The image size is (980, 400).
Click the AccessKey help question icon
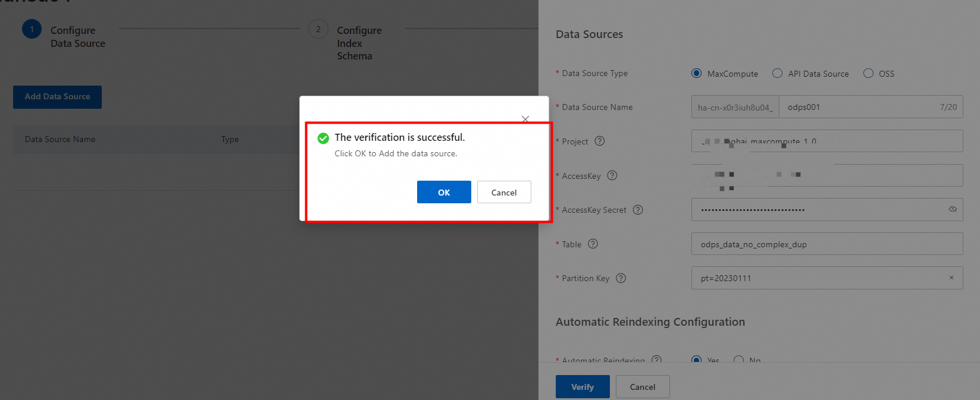[612, 175]
